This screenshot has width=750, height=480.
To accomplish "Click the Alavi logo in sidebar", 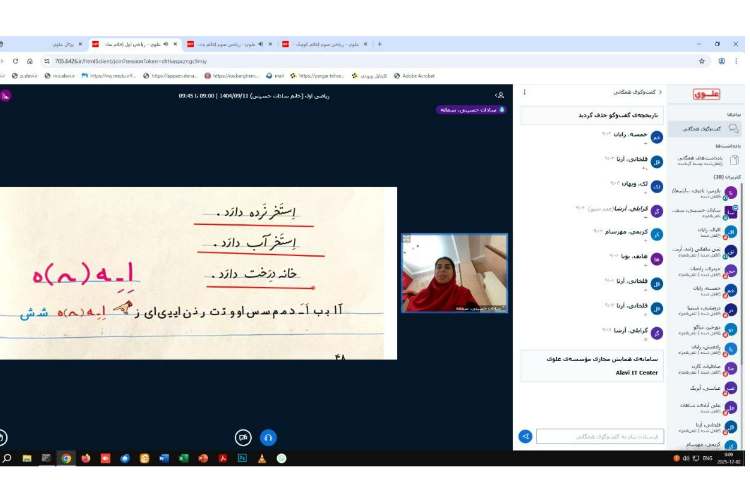I will click(706, 94).
